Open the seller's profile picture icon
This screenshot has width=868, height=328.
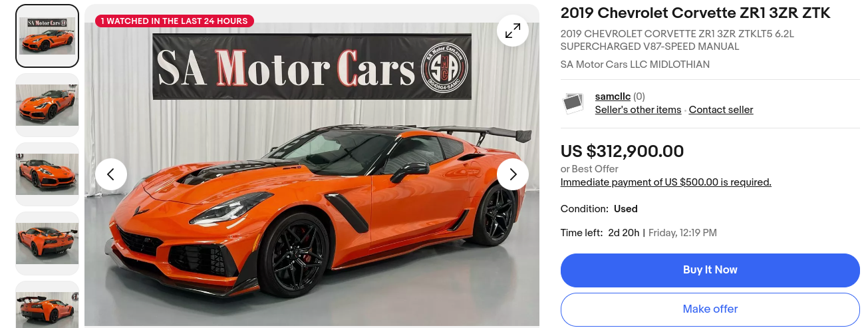click(573, 103)
